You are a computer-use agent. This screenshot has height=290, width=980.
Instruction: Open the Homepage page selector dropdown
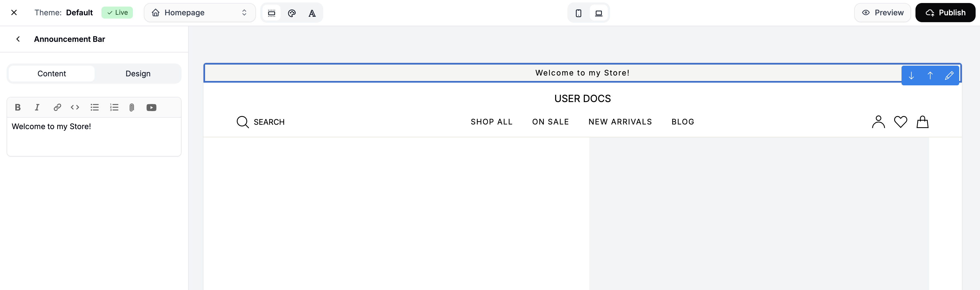[x=200, y=13]
